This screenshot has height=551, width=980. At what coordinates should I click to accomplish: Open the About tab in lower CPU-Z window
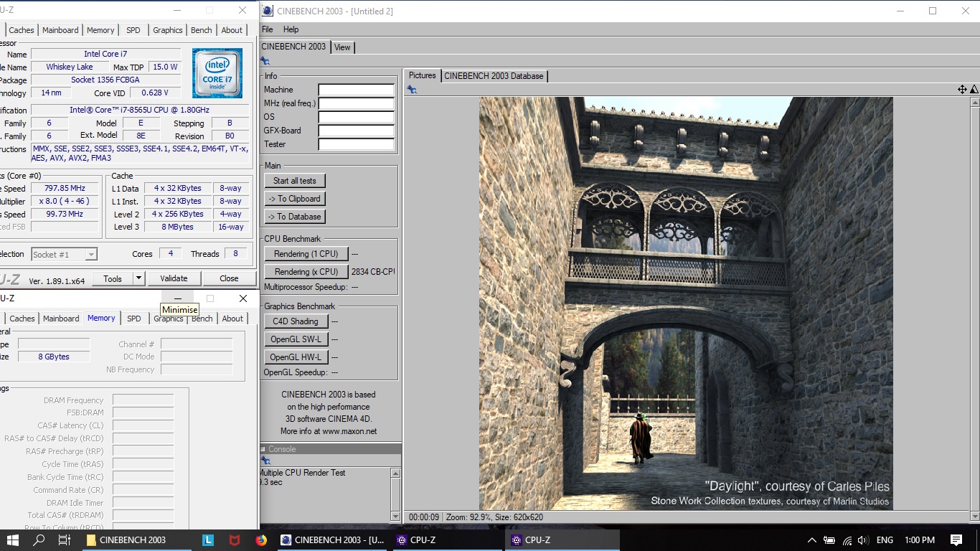[x=232, y=319]
